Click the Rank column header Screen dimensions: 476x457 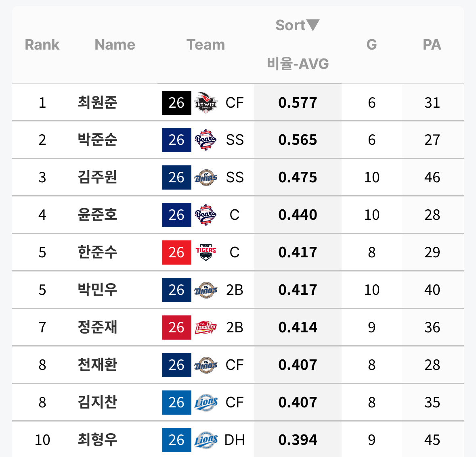(42, 45)
